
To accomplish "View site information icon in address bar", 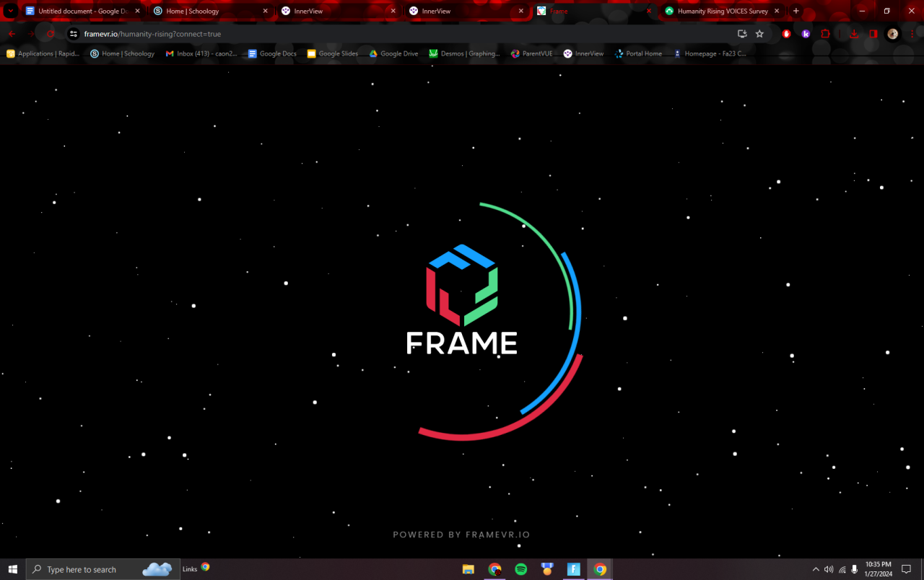I will 73,34.
